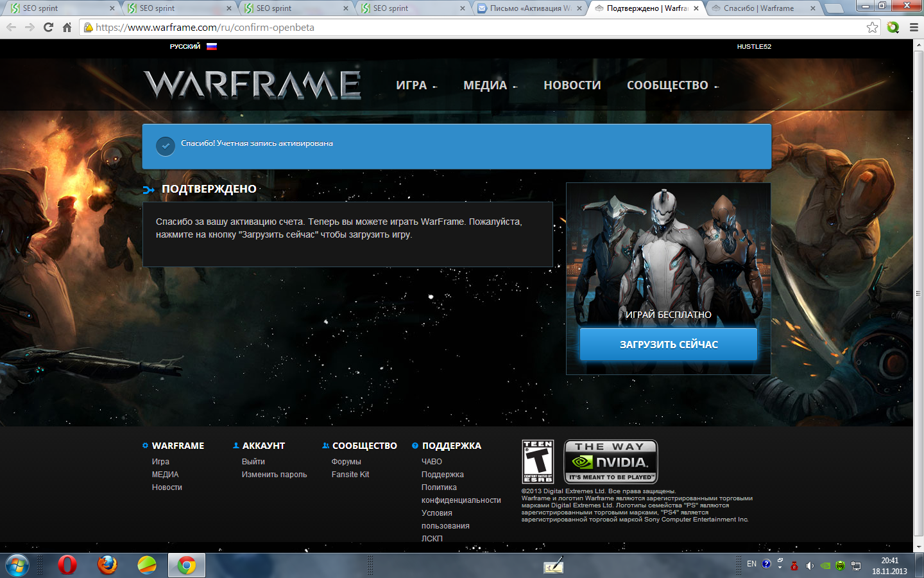Click footer Выйти logout link

pyautogui.click(x=253, y=462)
